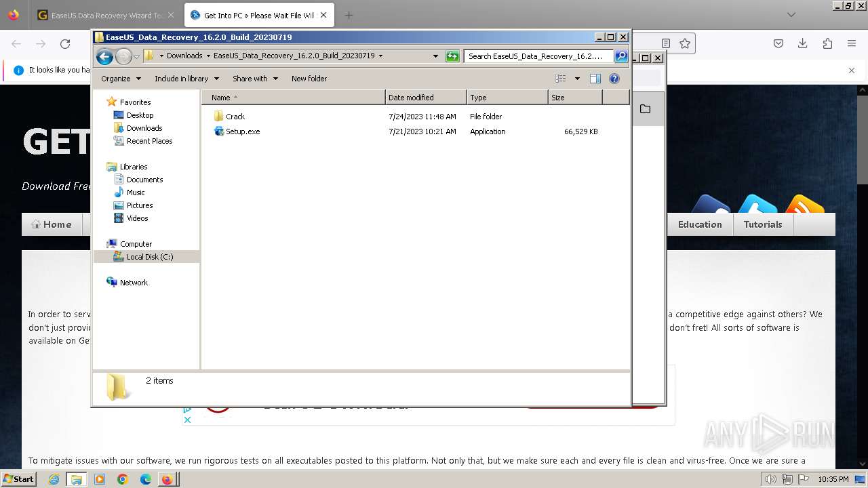Open Explorer help question mark
This screenshot has width=868, height=488.
[x=614, y=79]
